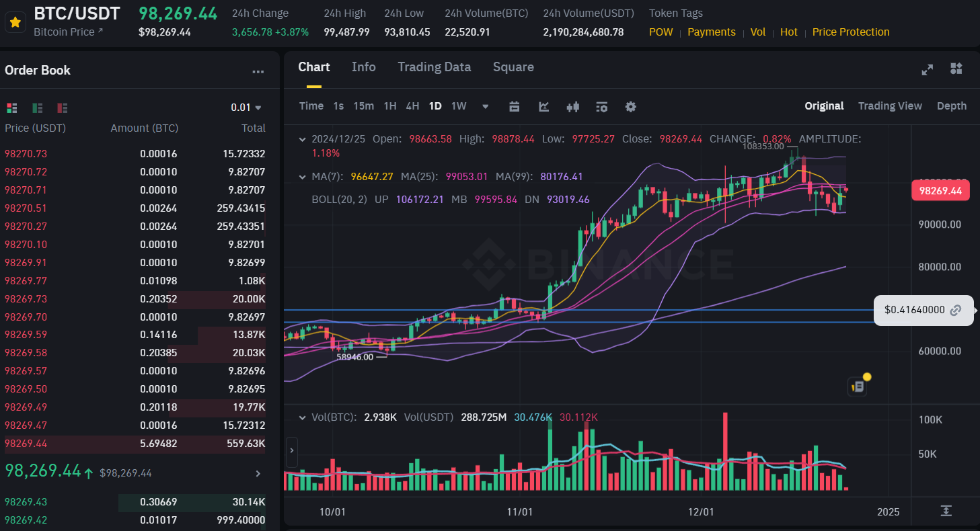Click the 24h High value 99,487.99

[x=347, y=32]
